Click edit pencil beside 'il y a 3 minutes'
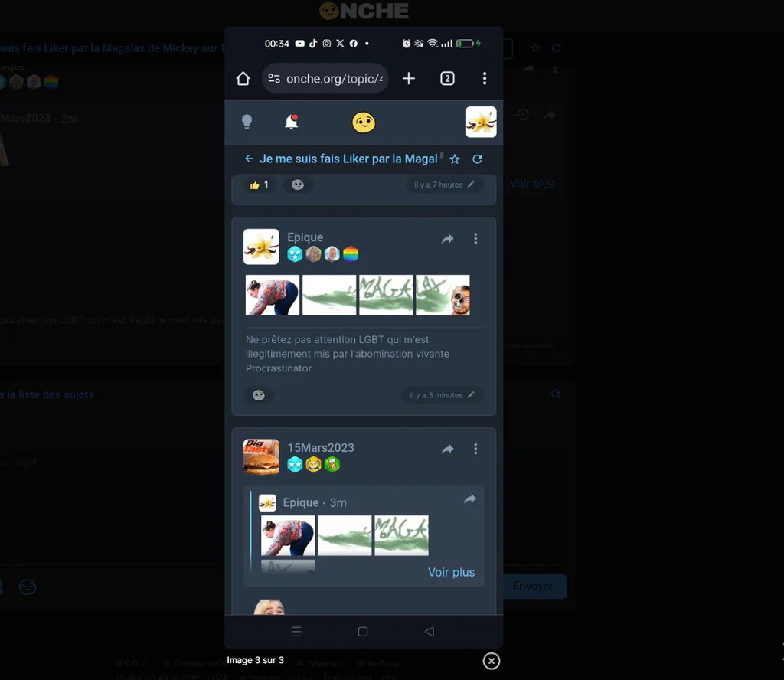The image size is (784, 680). (471, 395)
